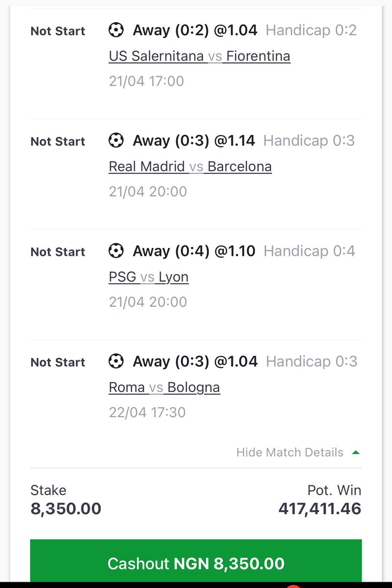The height and width of the screenshot is (588, 392).
Task: Click soccer ball icon for Roma vs Bologna bet
Action: (116, 362)
